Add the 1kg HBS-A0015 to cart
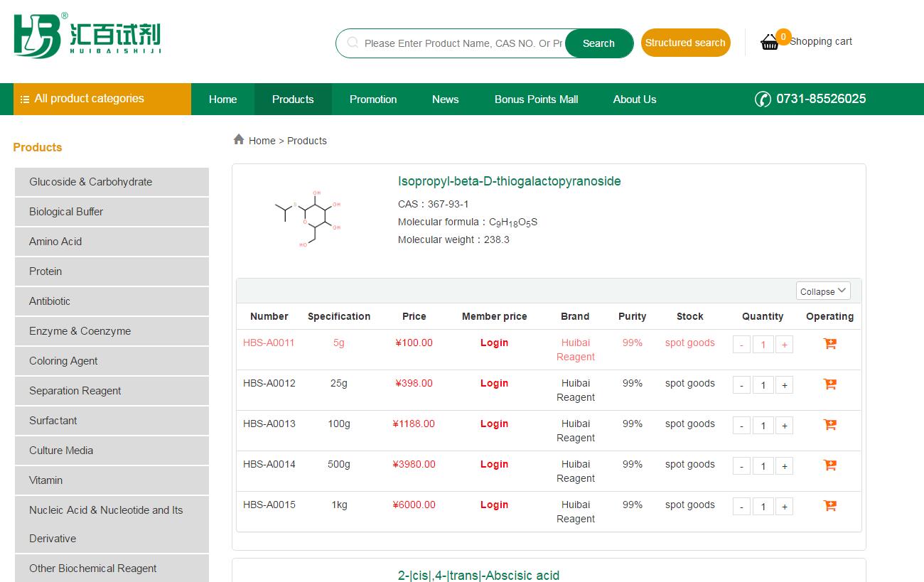The image size is (924, 582). pyautogui.click(x=829, y=506)
